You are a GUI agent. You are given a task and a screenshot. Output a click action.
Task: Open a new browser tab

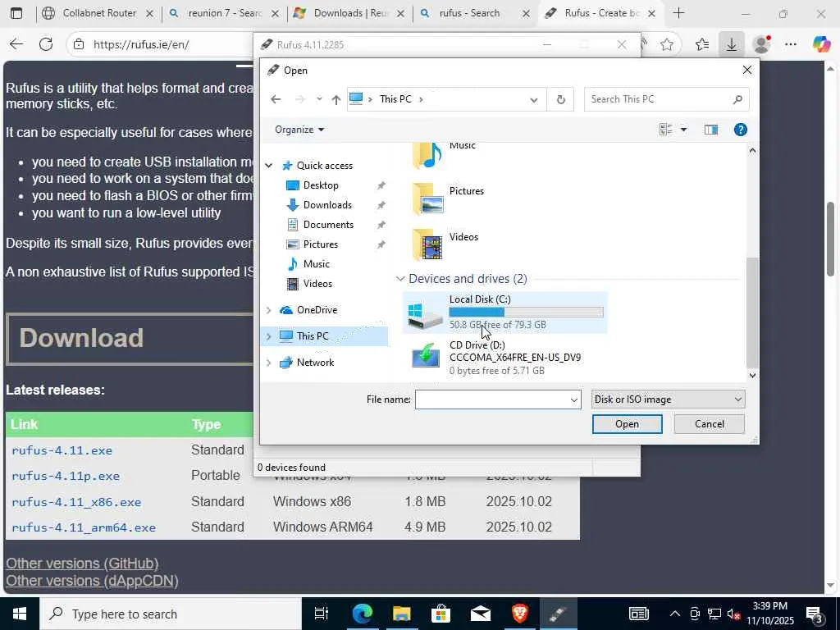678,13
